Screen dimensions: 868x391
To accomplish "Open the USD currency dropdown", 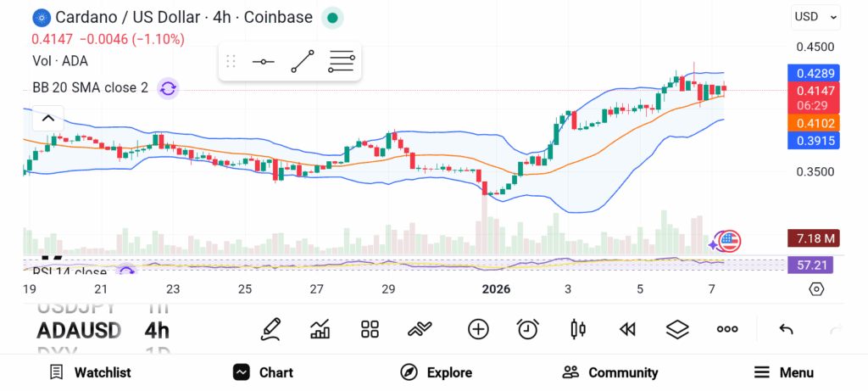I will 816,16.
